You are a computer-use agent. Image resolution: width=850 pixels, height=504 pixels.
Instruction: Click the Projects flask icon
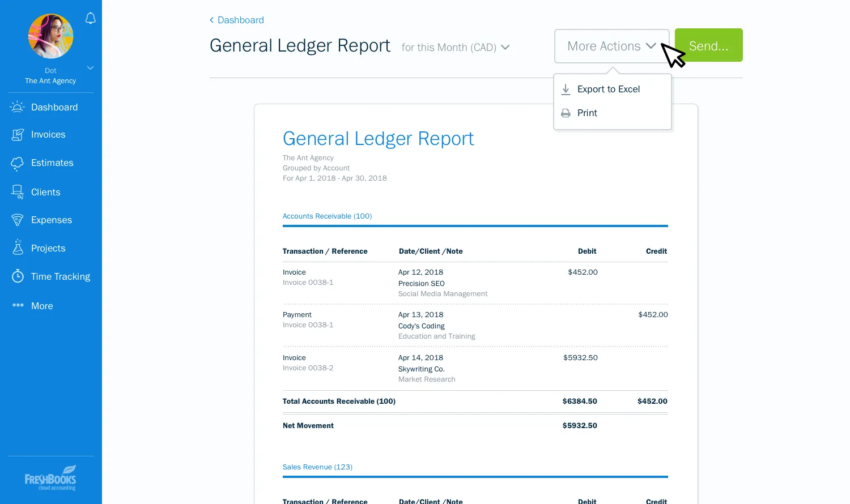tap(18, 247)
